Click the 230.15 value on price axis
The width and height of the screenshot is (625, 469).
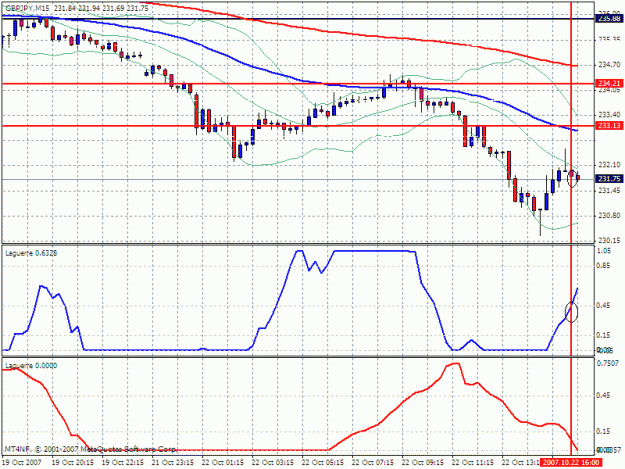[x=609, y=241]
